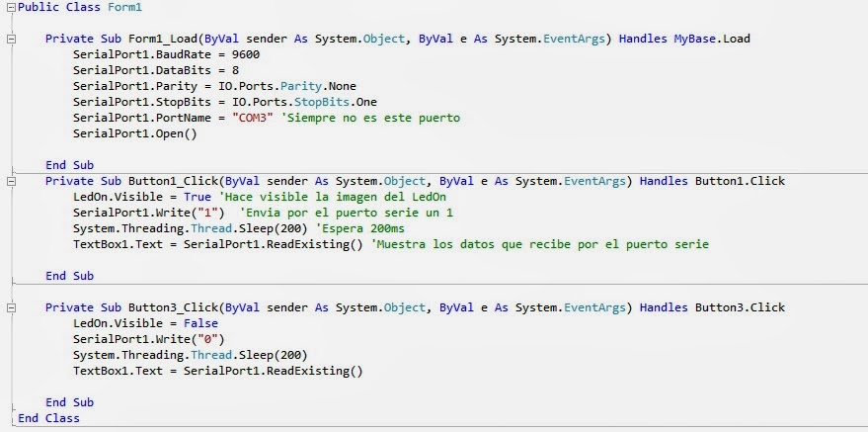Screen dimensions: 868x432
Task: Click Handles MyBase.Load text
Action: 684,39
